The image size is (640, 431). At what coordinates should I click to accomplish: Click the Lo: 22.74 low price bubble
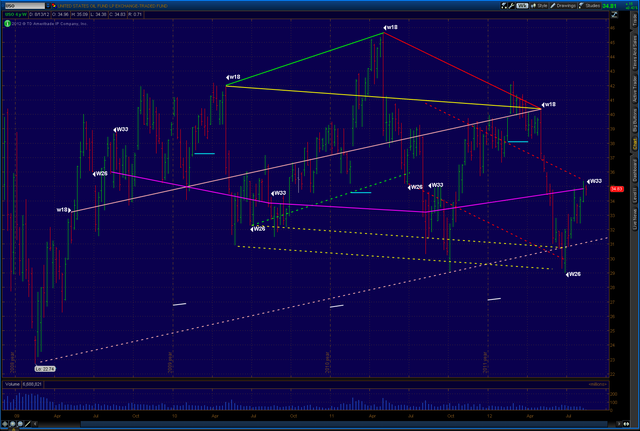click(45, 369)
